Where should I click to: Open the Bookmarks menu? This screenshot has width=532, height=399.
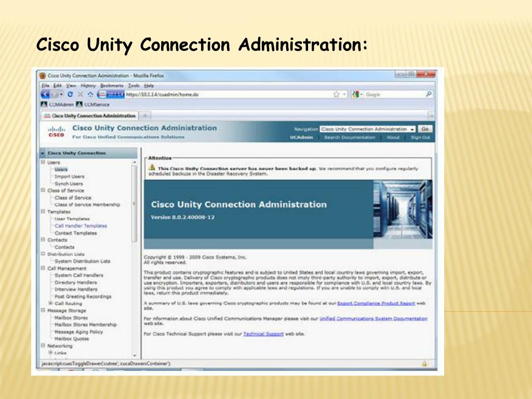pos(112,86)
